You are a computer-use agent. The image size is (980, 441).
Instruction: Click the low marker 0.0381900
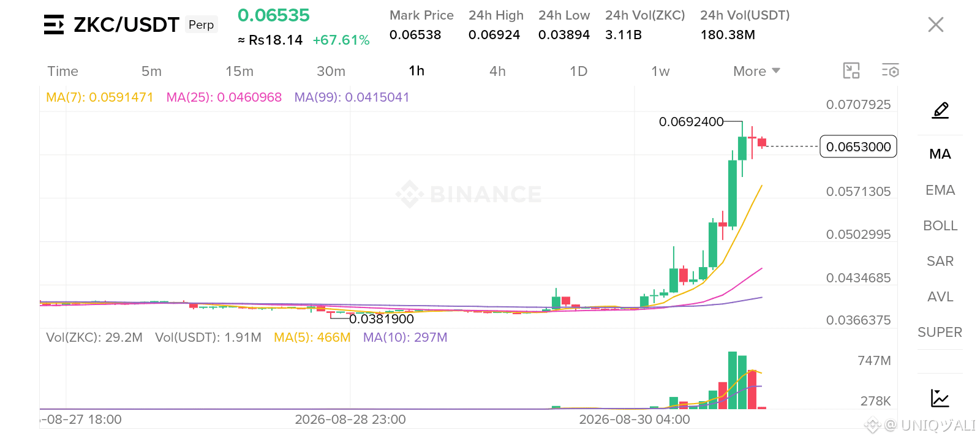(382, 319)
